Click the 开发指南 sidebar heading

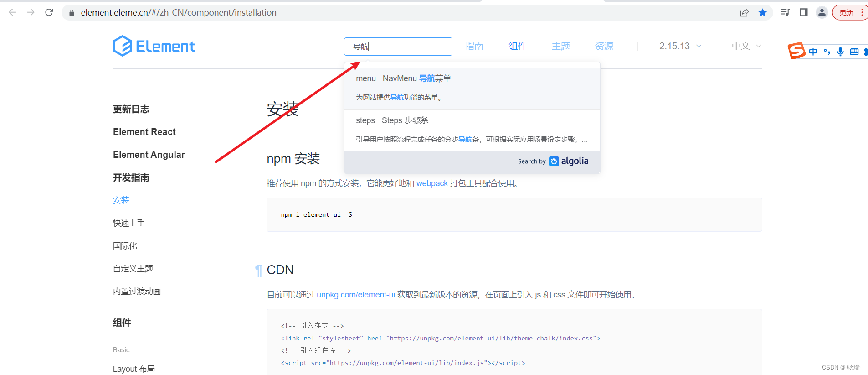pos(131,177)
